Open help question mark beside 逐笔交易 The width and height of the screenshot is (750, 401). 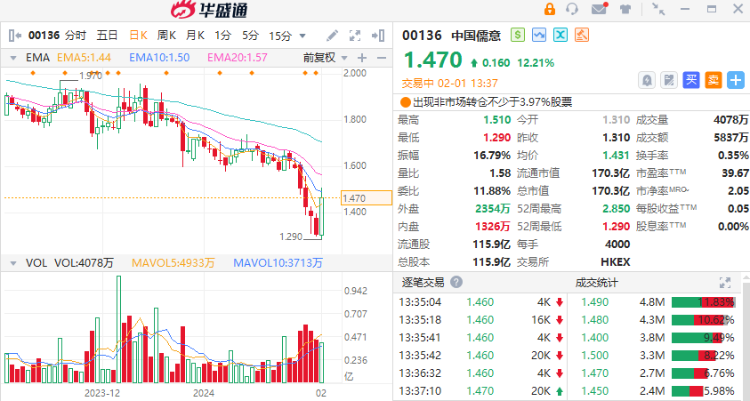pos(456,282)
